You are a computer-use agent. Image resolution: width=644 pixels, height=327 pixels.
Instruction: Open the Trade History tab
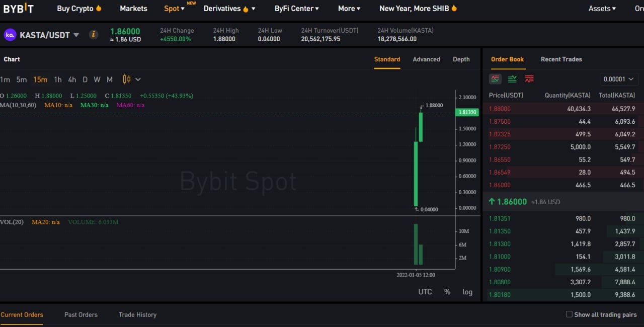[137, 315]
